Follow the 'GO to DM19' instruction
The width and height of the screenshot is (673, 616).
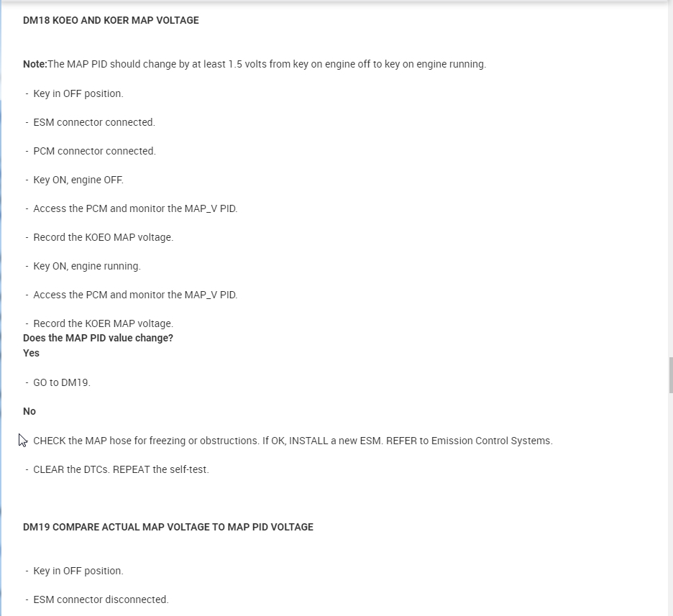pyautogui.click(x=61, y=382)
